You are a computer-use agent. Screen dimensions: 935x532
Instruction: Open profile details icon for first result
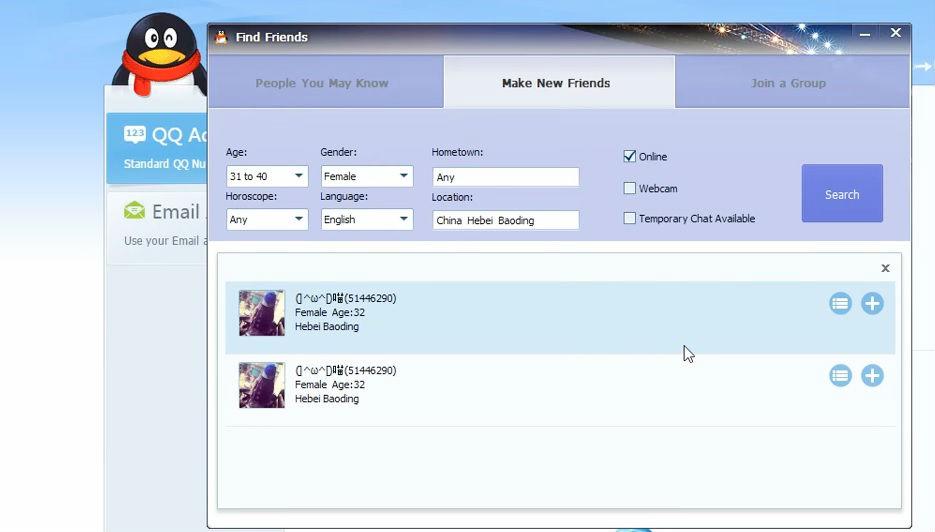(840, 303)
